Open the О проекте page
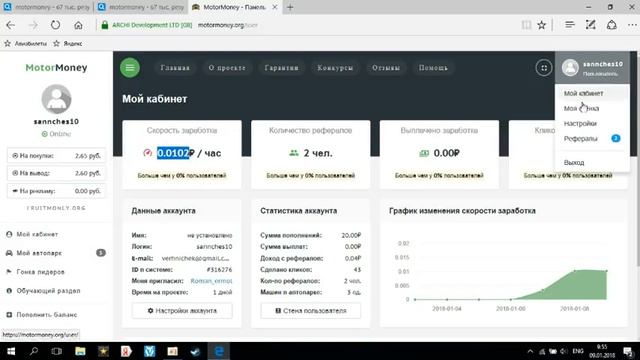 [x=227, y=68]
